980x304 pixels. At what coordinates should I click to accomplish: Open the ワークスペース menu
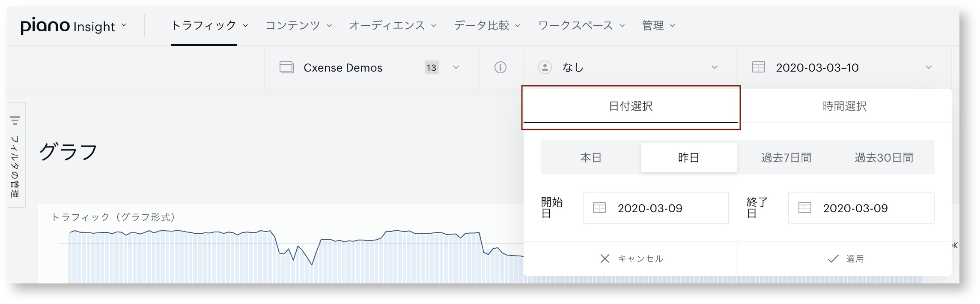(581, 25)
